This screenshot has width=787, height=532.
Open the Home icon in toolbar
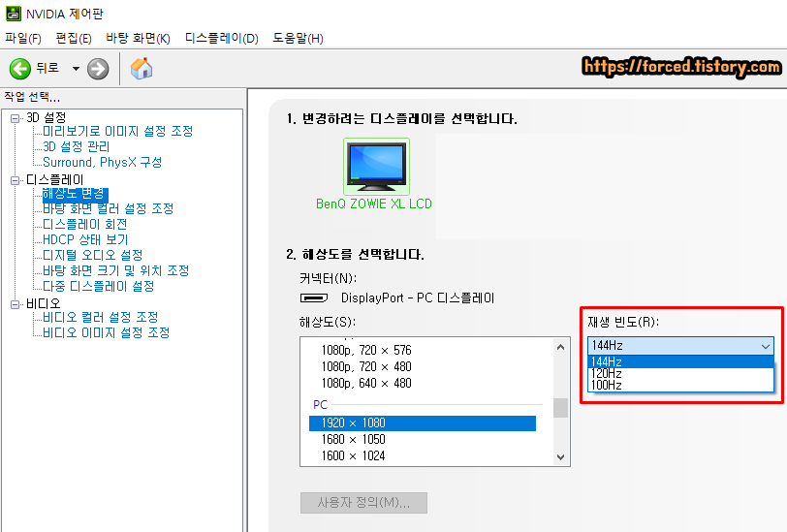point(142,68)
